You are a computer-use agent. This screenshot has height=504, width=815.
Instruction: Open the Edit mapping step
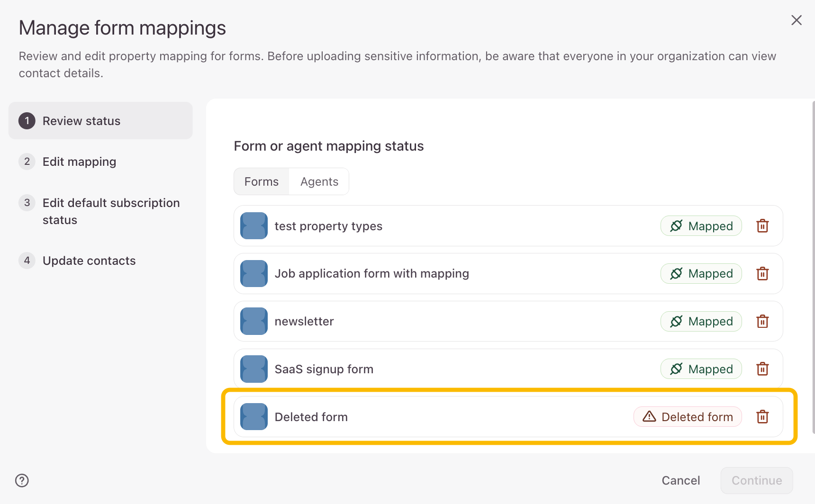pos(79,162)
